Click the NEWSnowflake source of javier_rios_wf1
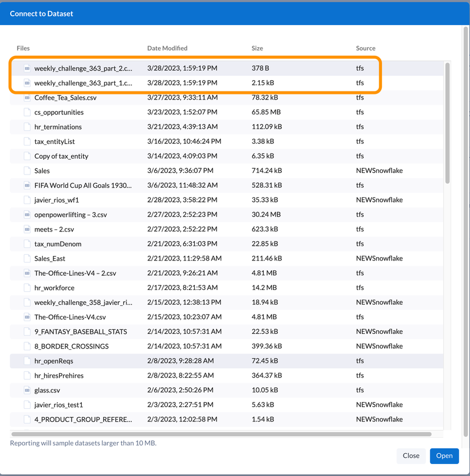The width and height of the screenshot is (470, 476). (379, 200)
